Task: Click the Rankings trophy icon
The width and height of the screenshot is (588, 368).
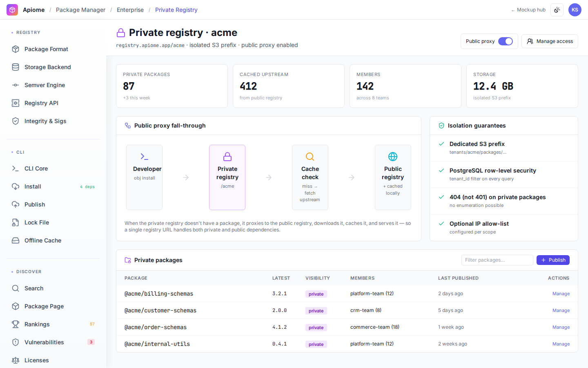Action: (x=16, y=324)
